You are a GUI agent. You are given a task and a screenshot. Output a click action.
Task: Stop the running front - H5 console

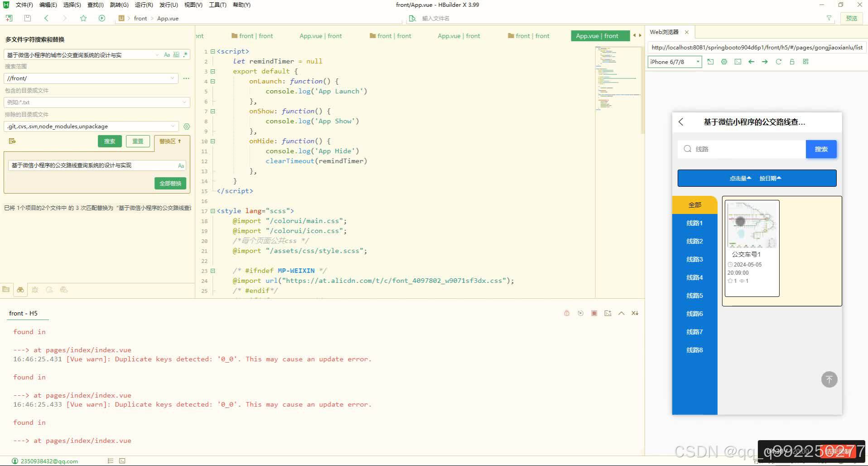[x=594, y=313]
